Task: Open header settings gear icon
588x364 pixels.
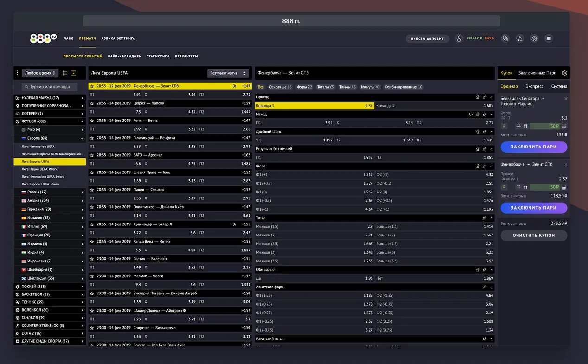Action: point(534,38)
